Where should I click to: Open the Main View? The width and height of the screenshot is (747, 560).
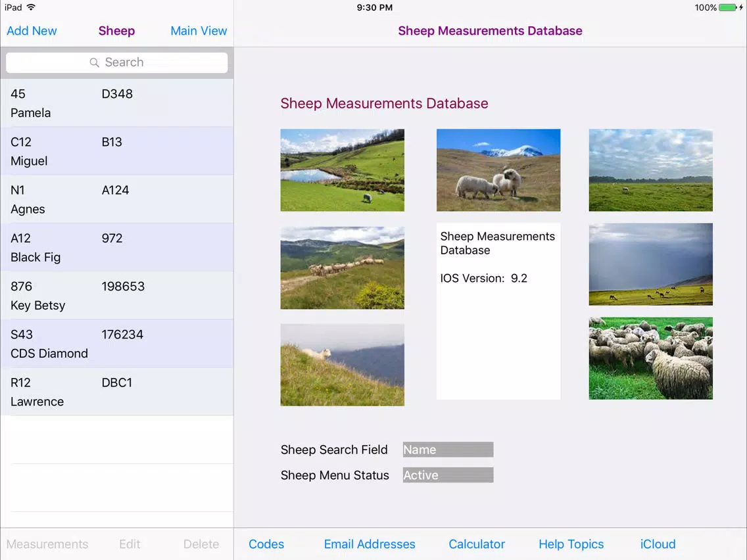tap(199, 31)
